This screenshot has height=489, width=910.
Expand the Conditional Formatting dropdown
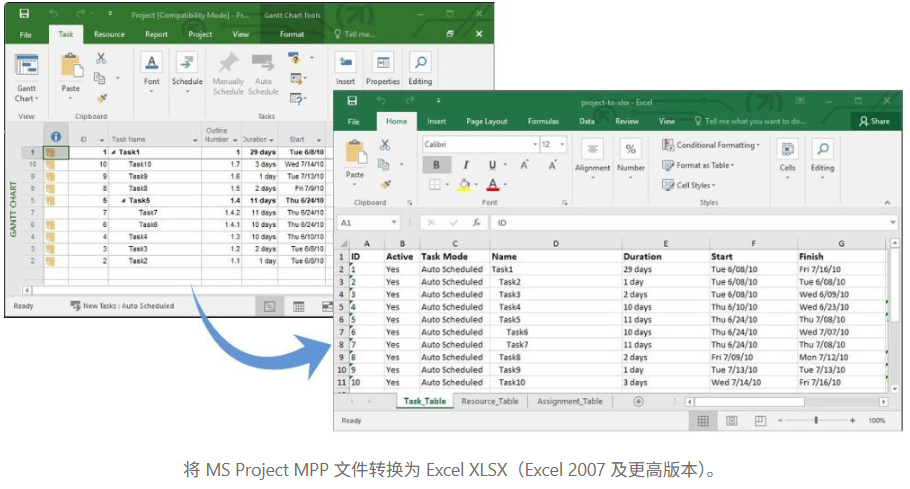point(710,145)
